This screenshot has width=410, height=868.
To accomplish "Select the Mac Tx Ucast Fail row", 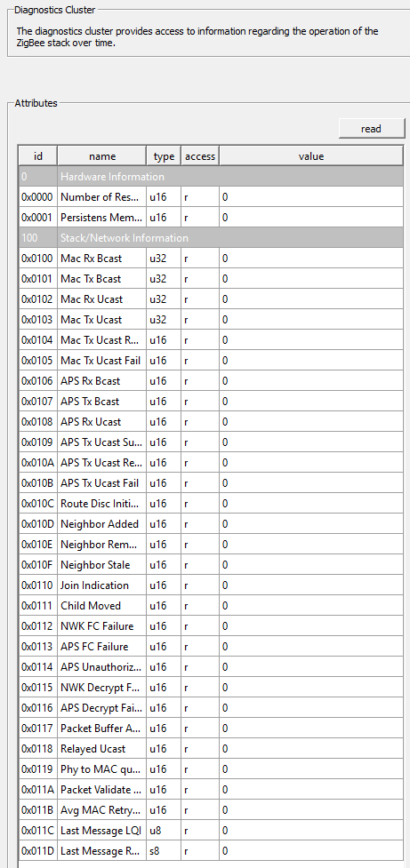I will [211, 361].
